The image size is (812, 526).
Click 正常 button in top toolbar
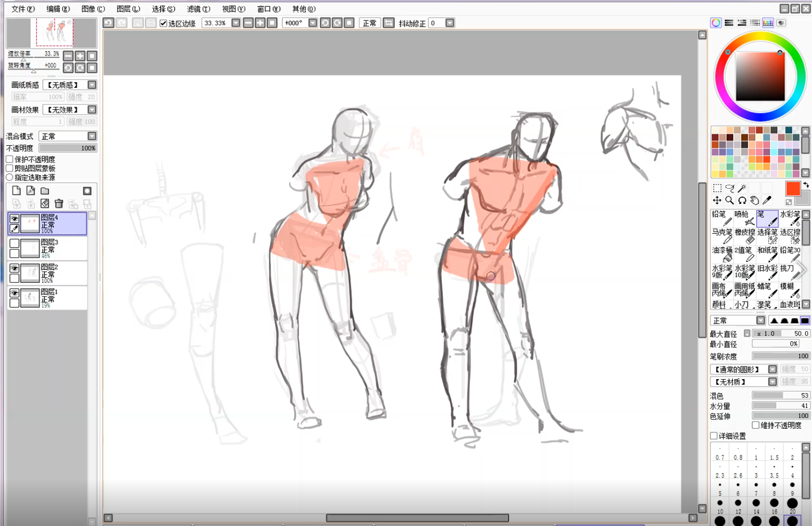point(370,23)
